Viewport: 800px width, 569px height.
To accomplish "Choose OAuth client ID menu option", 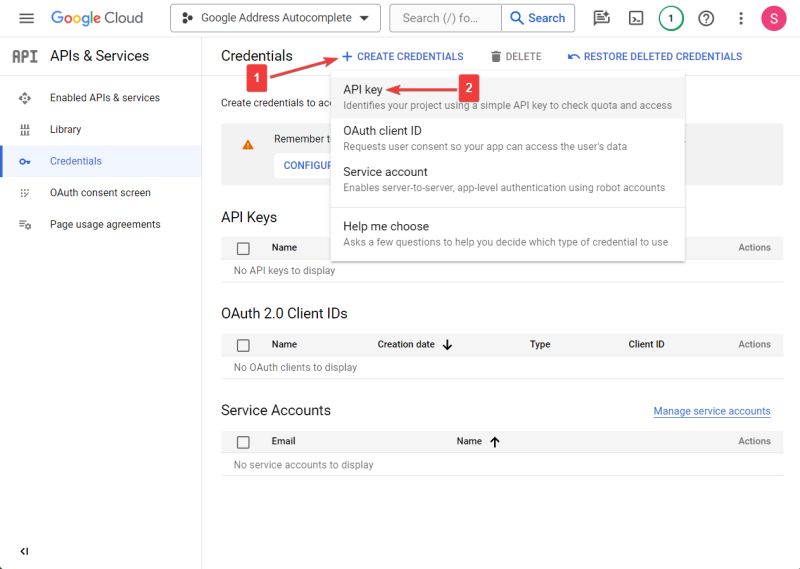I will pos(508,138).
